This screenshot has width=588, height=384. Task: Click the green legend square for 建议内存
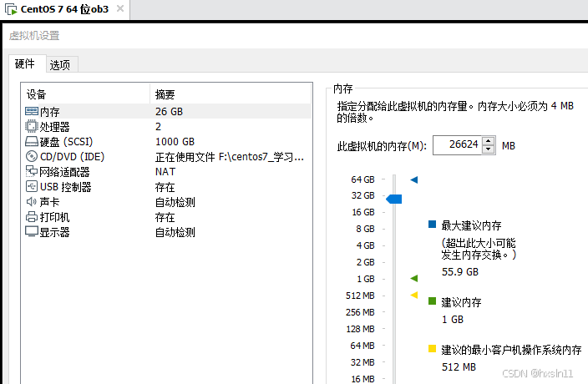[x=432, y=301]
